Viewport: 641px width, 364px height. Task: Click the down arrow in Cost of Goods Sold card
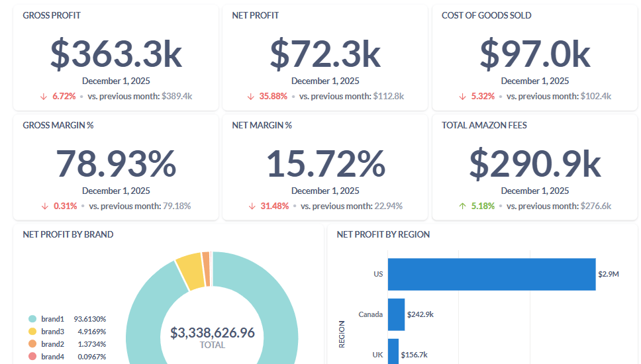(x=463, y=96)
